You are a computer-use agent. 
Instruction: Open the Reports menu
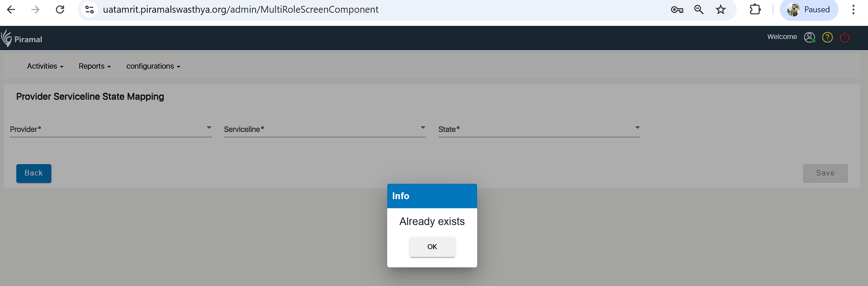95,66
